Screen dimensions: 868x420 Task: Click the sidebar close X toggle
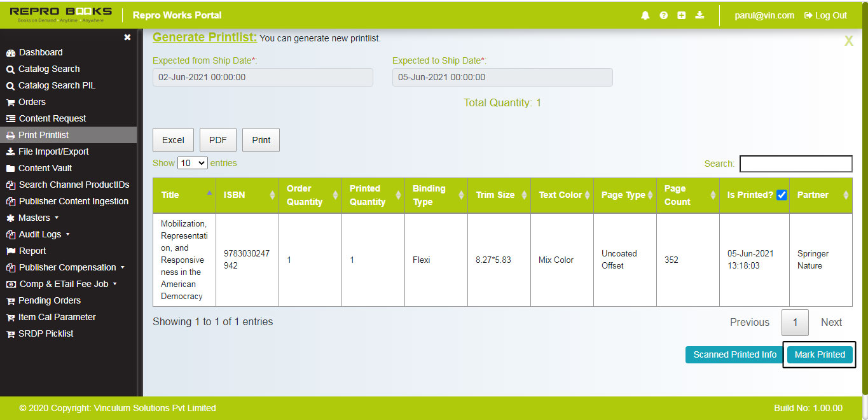[x=127, y=37]
